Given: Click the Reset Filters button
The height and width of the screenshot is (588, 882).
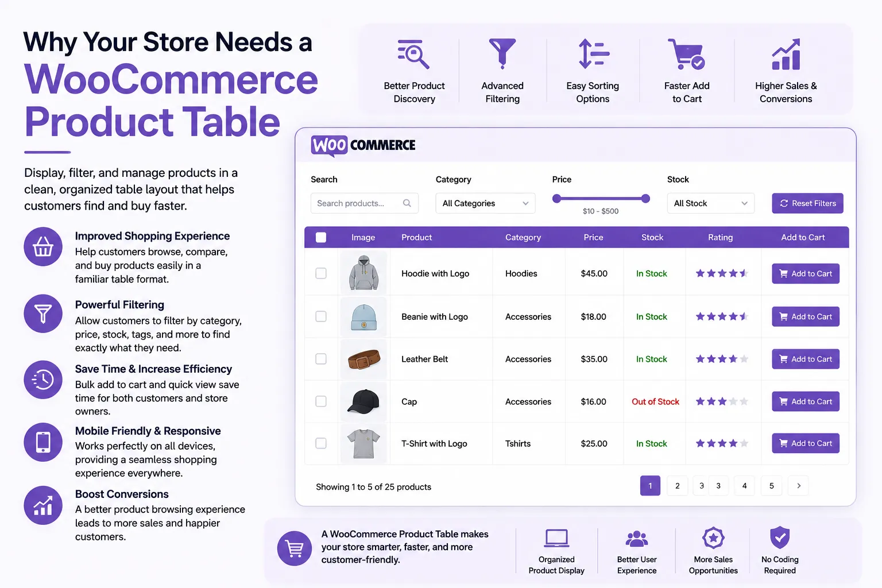Looking at the screenshot, I should [x=807, y=203].
